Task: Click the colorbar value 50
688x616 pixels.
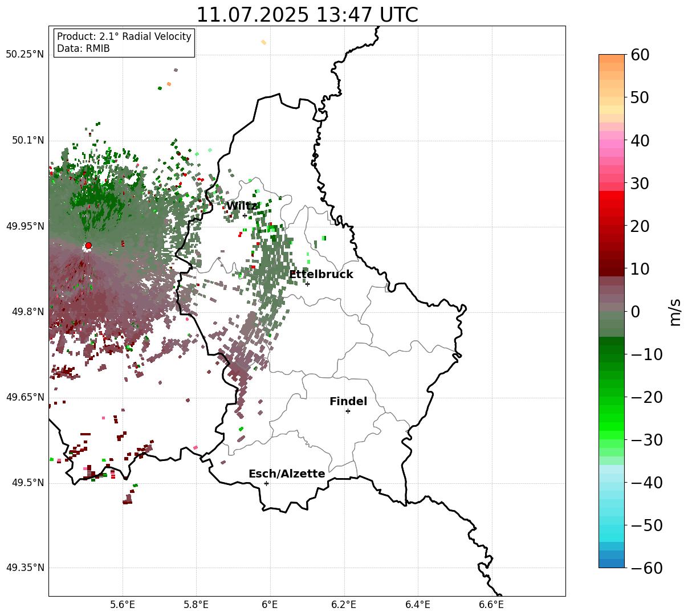Action: tap(640, 97)
